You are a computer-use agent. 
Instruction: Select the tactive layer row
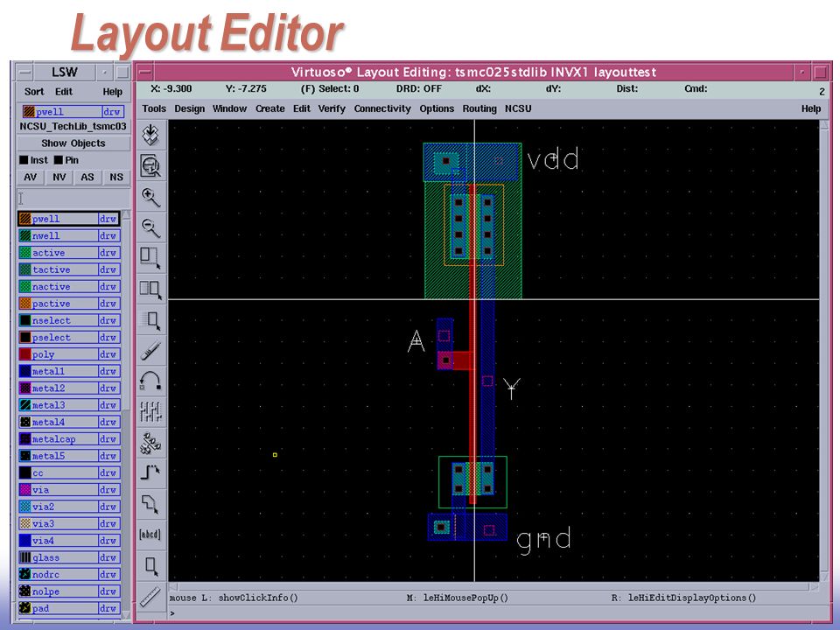coord(69,269)
